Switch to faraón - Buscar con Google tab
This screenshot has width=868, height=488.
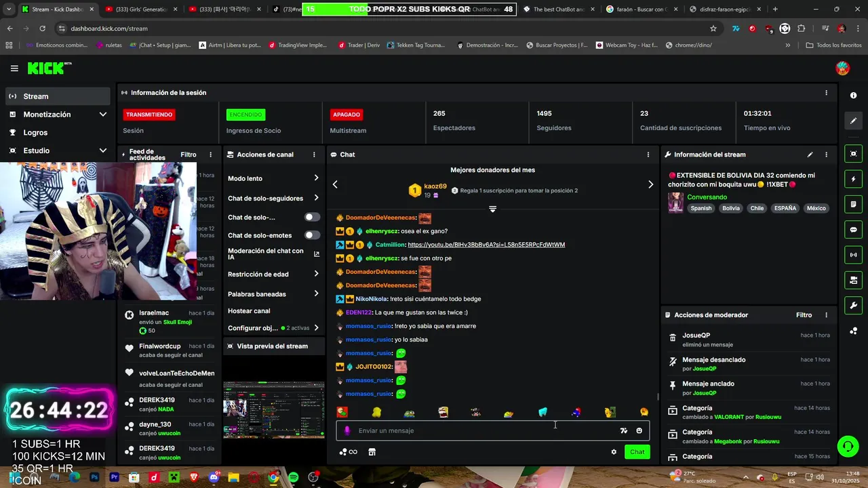pyautogui.click(x=641, y=9)
